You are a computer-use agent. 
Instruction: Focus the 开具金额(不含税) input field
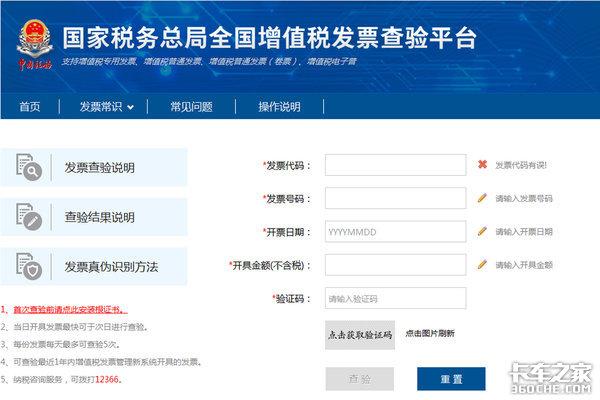[396, 264]
